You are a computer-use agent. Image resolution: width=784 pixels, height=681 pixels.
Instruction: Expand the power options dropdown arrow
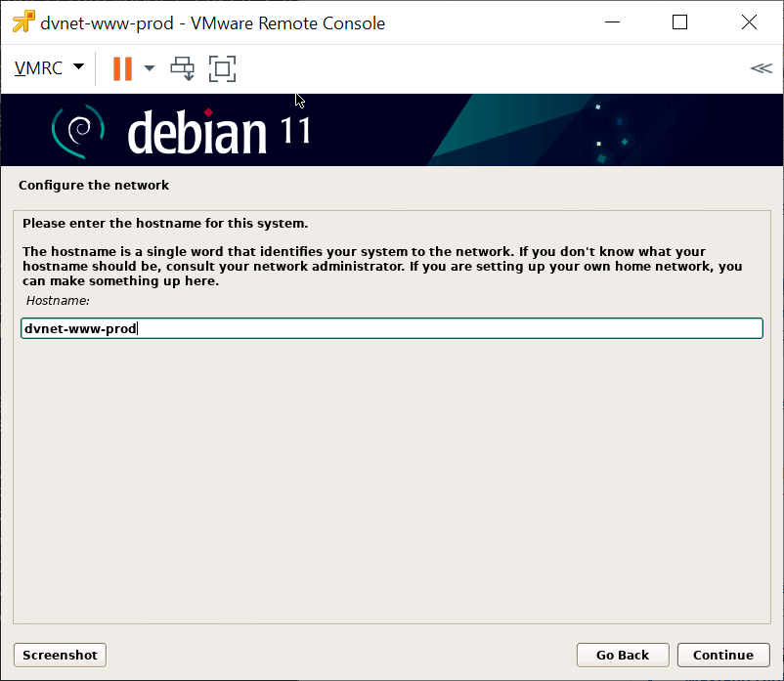tap(150, 68)
